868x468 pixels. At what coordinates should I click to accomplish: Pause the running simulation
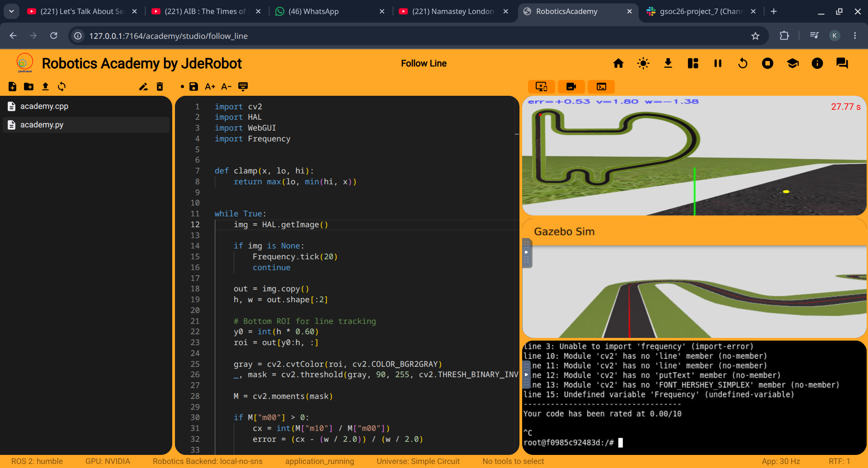[x=718, y=63]
